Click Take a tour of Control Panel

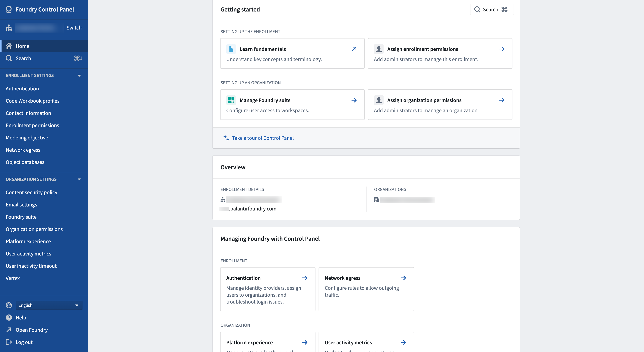pos(263,138)
